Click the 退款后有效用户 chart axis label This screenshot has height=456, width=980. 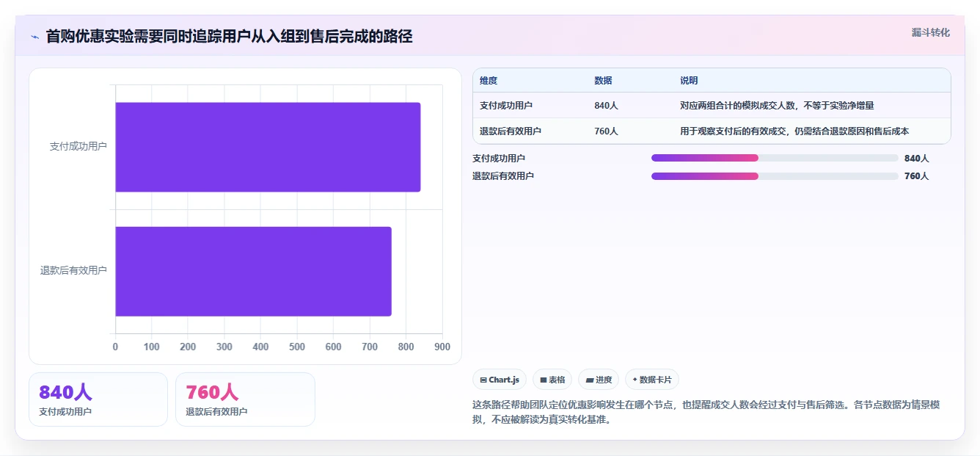tap(73, 271)
